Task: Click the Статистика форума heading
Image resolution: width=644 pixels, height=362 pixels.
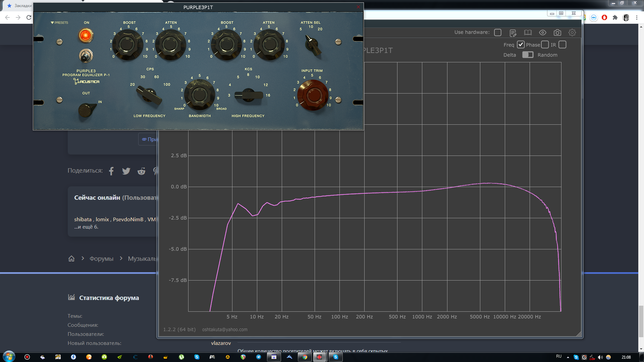Action: click(109, 298)
